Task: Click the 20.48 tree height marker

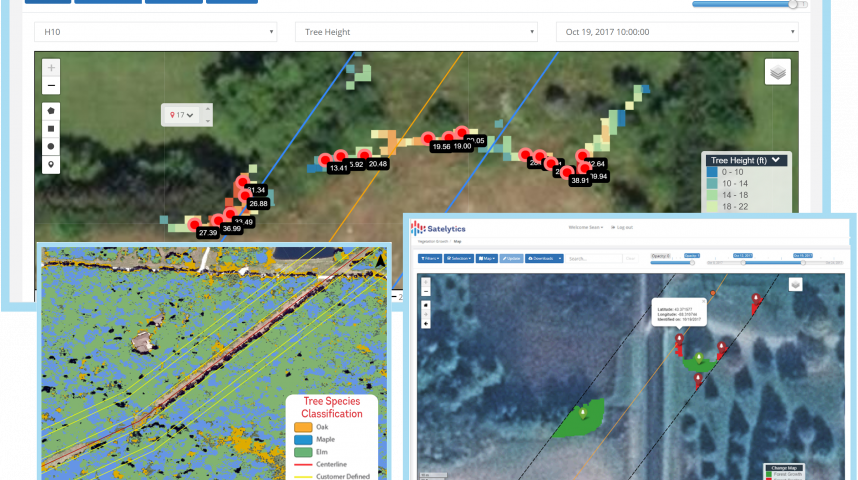Action: point(364,156)
